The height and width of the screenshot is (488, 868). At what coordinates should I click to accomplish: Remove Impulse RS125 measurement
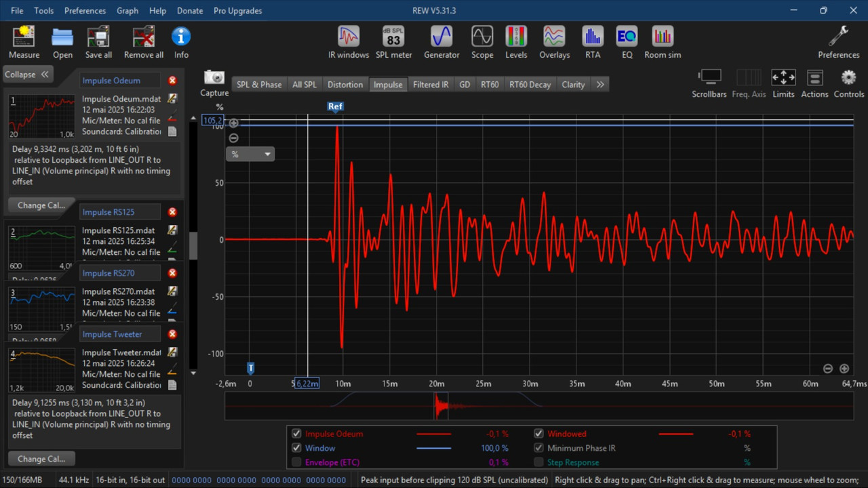tap(172, 212)
